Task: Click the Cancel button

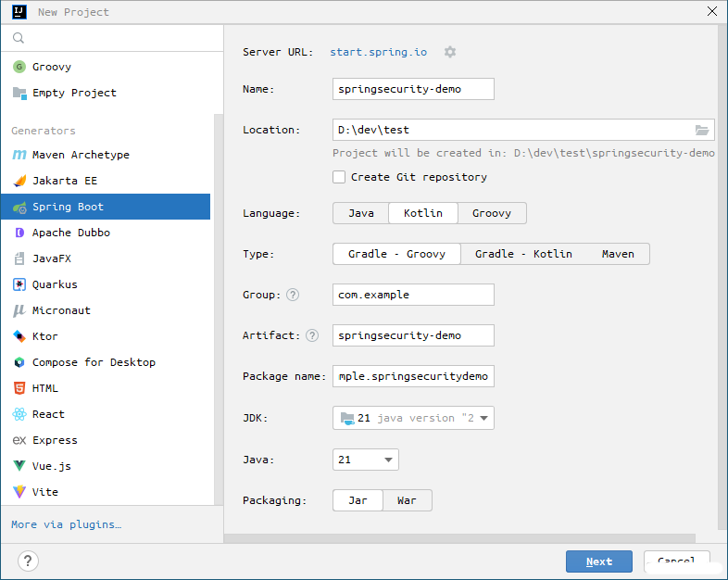Action: [x=676, y=561]
